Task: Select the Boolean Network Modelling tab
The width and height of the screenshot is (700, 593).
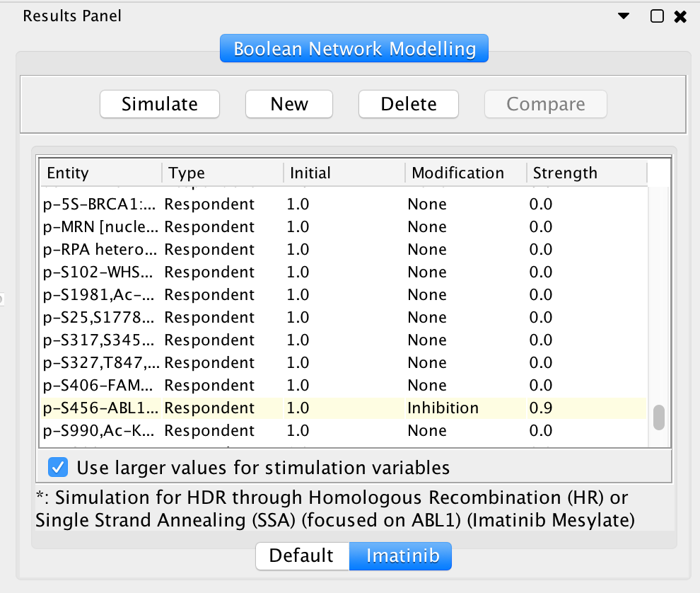Action: click(x=354, y=48)
